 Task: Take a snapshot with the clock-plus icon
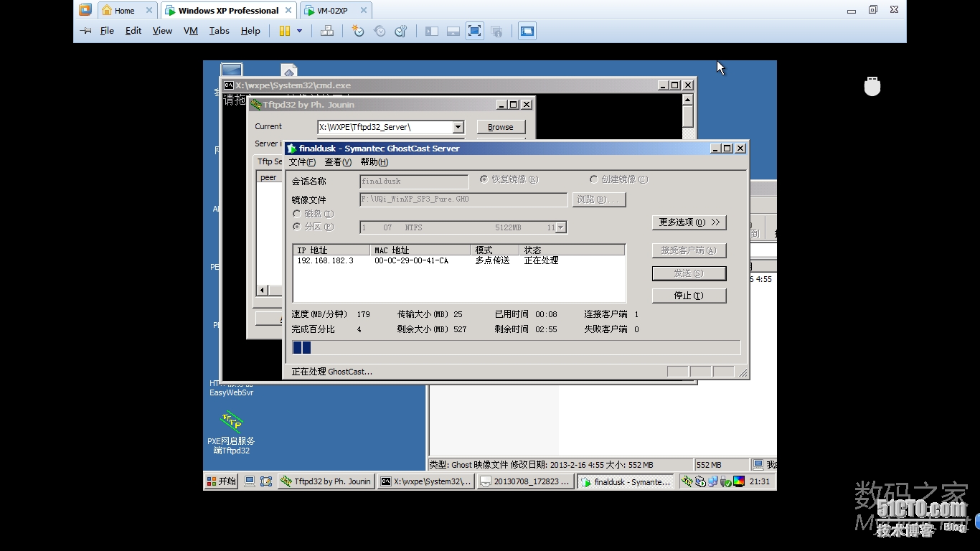click(358, 31)
